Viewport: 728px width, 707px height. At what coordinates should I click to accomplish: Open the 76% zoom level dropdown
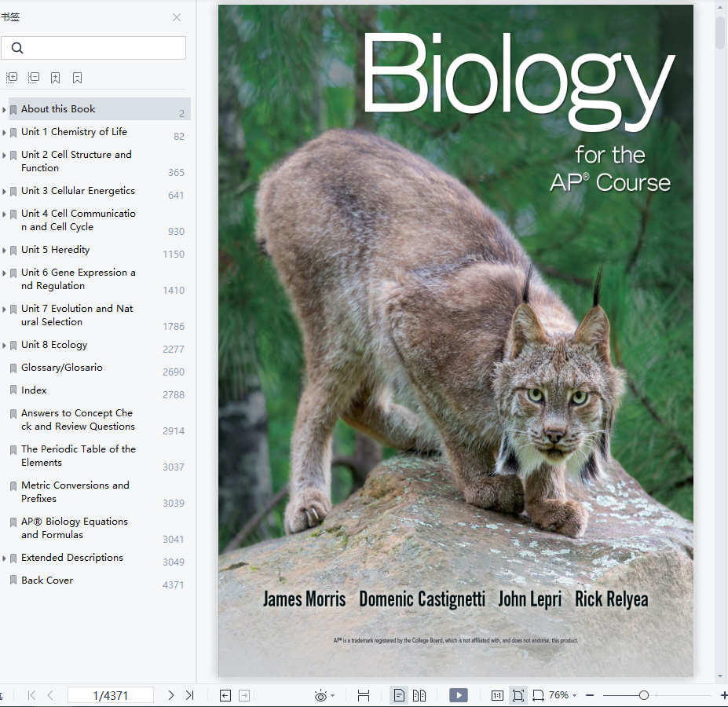(563, 695)
